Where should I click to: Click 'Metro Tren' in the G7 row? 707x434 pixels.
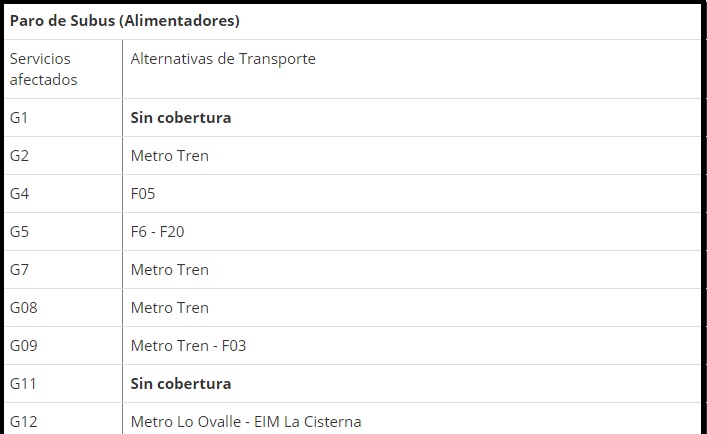(170, 270)
